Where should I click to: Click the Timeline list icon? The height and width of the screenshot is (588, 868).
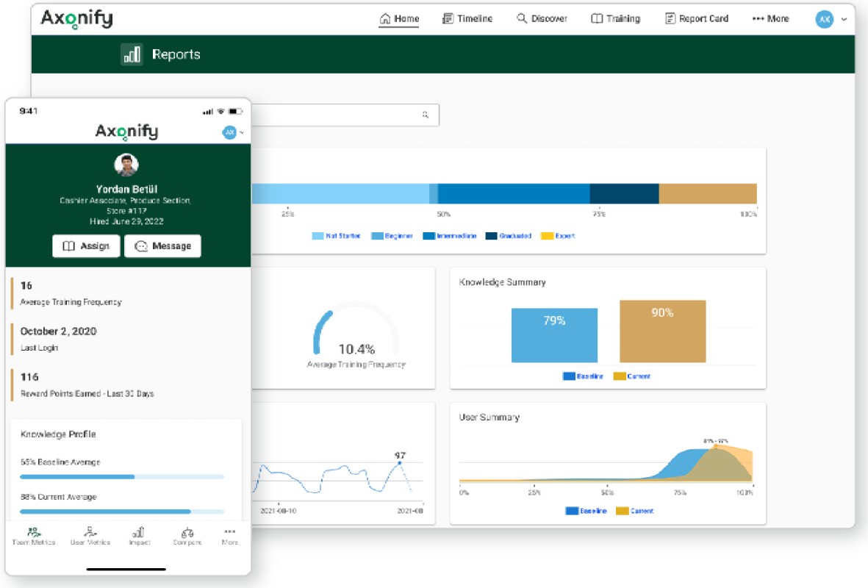coord(448,19)
